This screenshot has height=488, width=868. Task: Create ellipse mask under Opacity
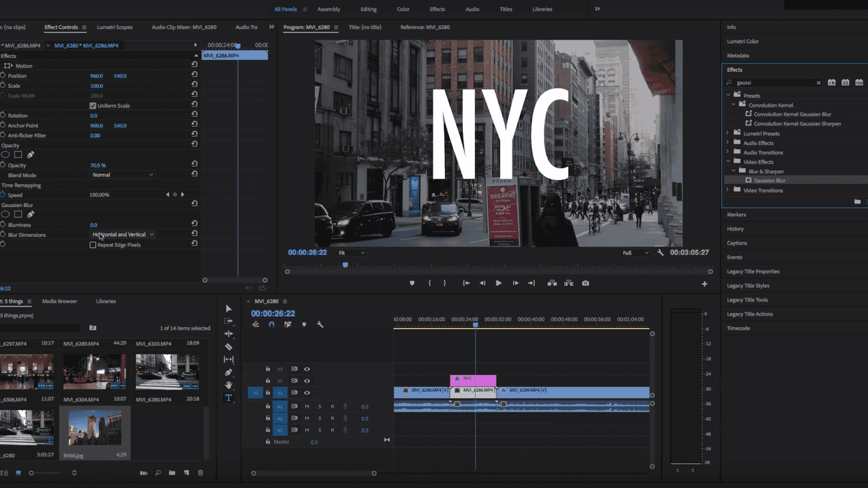point(6,155)
